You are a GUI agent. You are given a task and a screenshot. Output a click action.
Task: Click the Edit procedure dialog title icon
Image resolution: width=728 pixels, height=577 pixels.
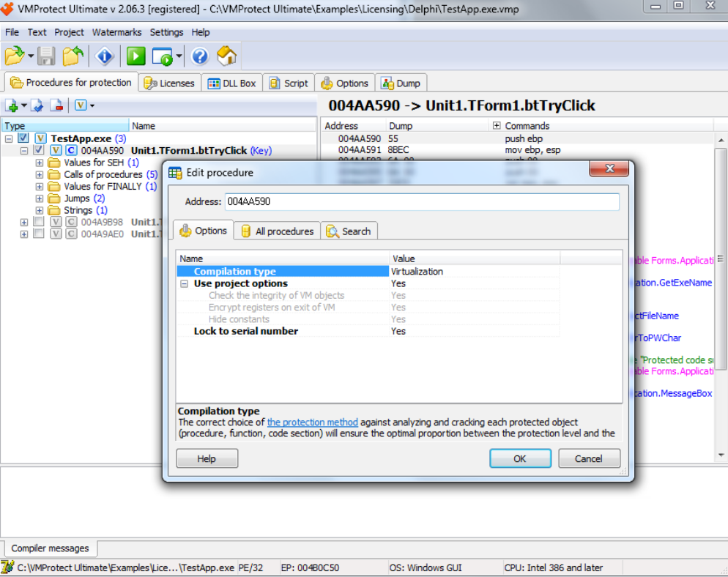(175, 173)
